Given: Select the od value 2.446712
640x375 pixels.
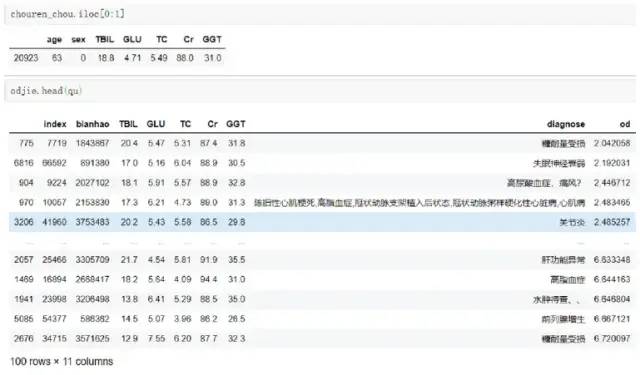Looking at the screenshot, I should (x=612, y=183).
